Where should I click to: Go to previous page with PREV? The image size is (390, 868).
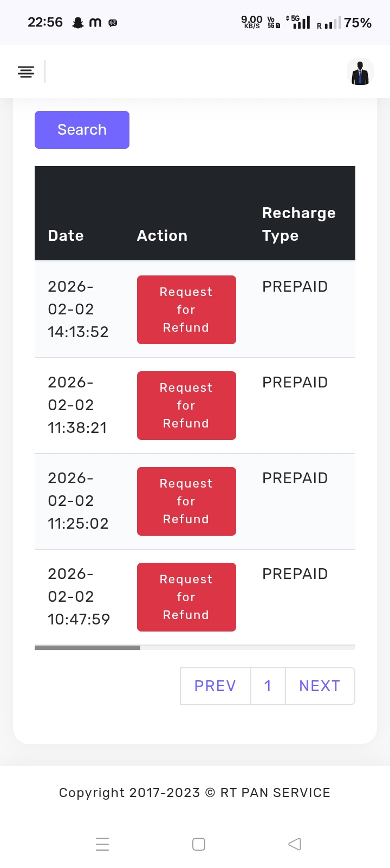215,686
